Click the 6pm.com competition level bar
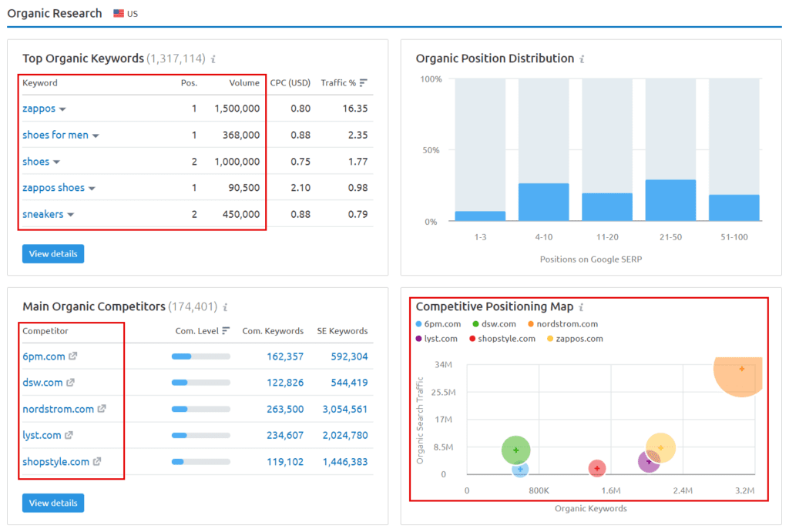 pos(201,356)
